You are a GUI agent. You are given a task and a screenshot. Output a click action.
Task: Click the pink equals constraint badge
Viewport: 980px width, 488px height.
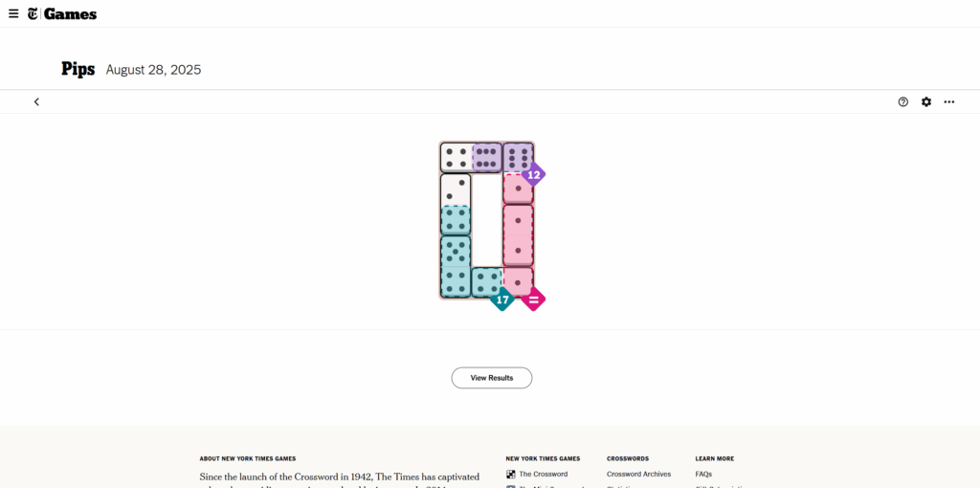pos(534,299)
